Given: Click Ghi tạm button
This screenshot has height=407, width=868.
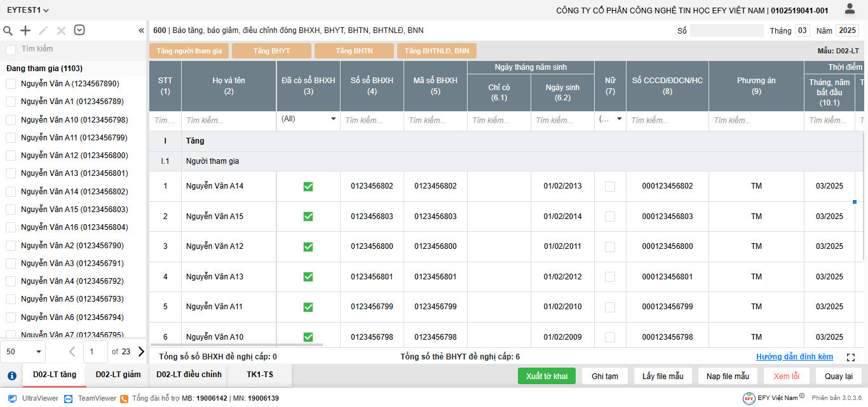Looking at the screenshot, I should click(x=605, y=376).
